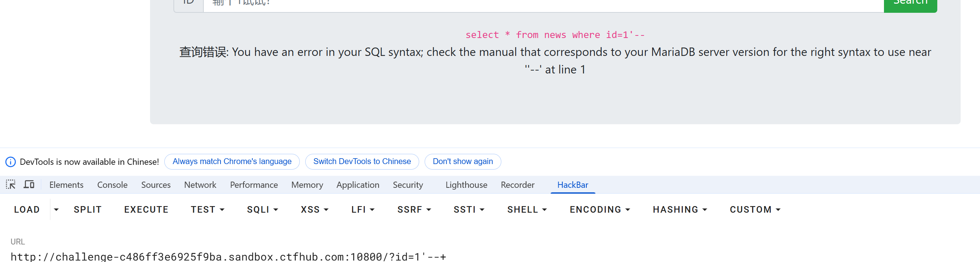Click the HackBar URL text field
Viewport: 980px width, 262px height.
pos(228,257)
